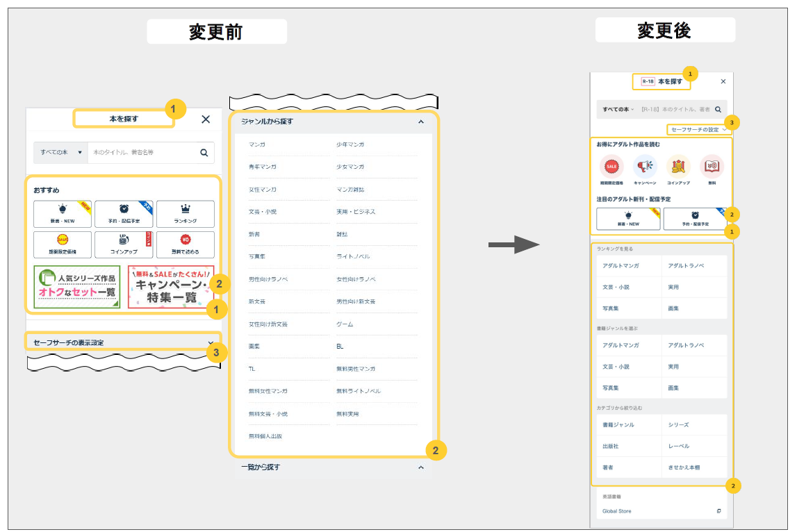Open the すべての本 dropdown in the before panel
Screen dimensions: 797x532
(61, 152)
